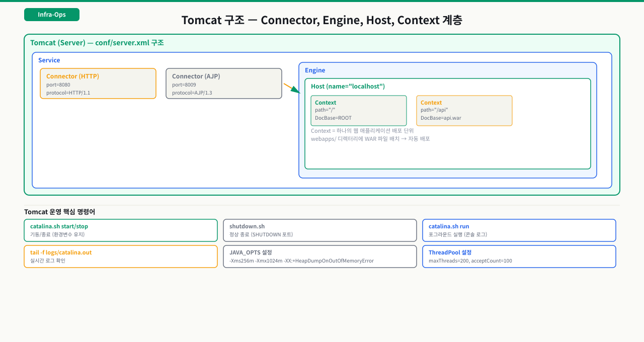Click the ThreadPool 설정 card title
Image resolution: width=644 pixels, height=342 pixels.
point(450,252)
